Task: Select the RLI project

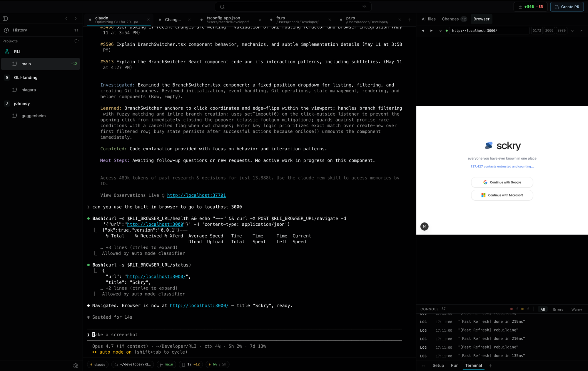Action: (x=41, y=51)
